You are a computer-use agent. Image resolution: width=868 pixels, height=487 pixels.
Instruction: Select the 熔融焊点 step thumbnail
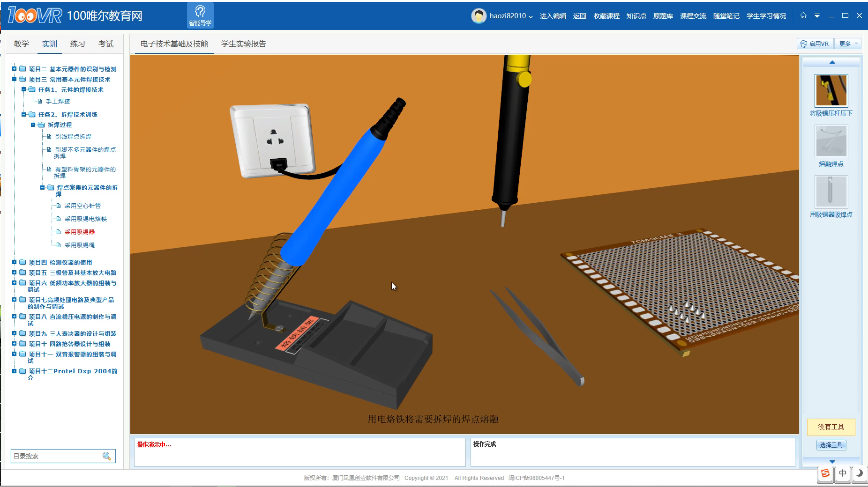click(x=831, y=141)
